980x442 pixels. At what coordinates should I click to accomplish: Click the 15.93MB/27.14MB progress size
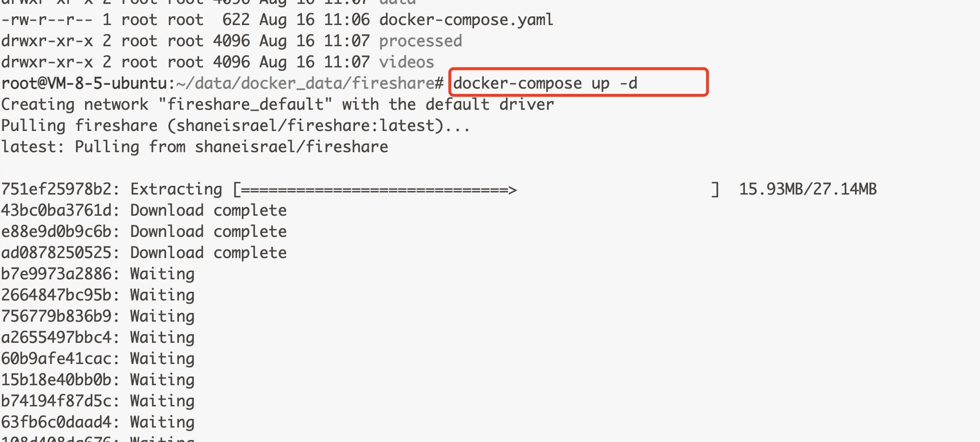[x=807, y=190]
